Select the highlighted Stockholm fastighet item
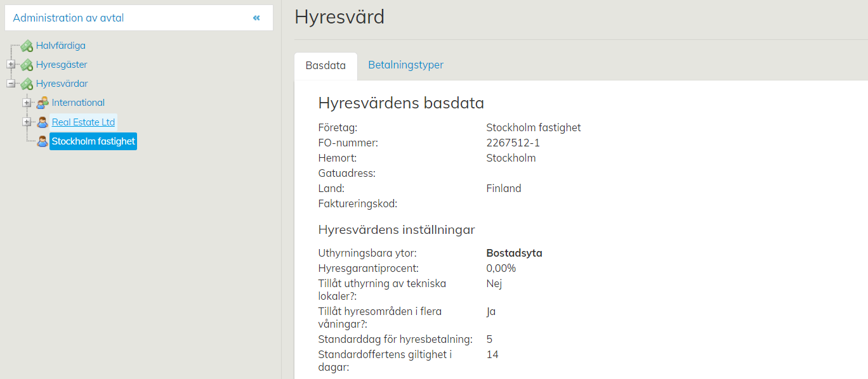This screenshot has height=379, width=868. pos(93,141)
